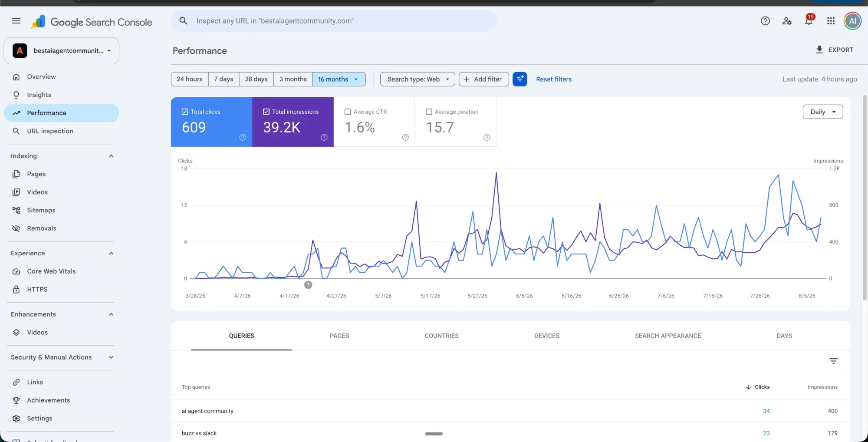Open the hamburger main menu
Image resolution: width=868 pixels, height=442 pixels.
[x=16, y=21]
